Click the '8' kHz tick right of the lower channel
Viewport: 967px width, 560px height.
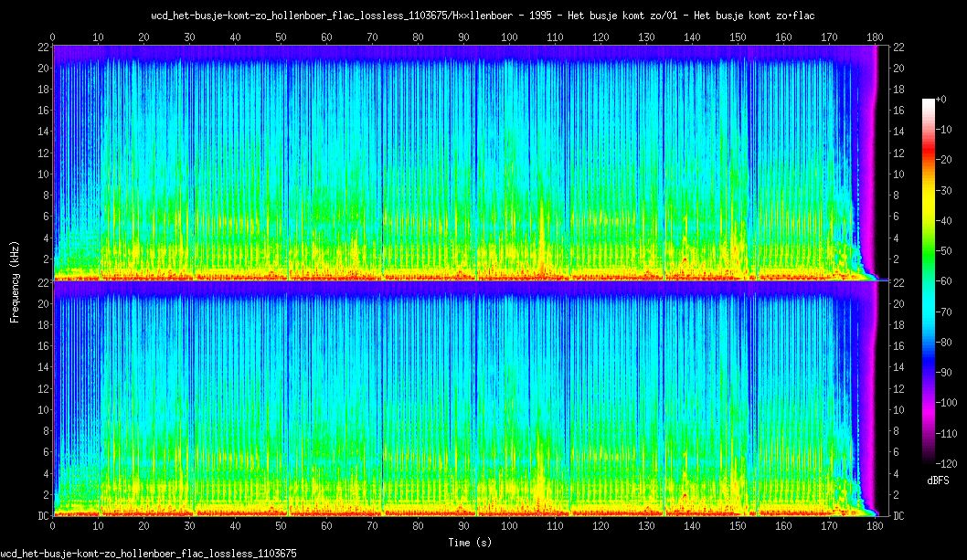click(896, 431)
